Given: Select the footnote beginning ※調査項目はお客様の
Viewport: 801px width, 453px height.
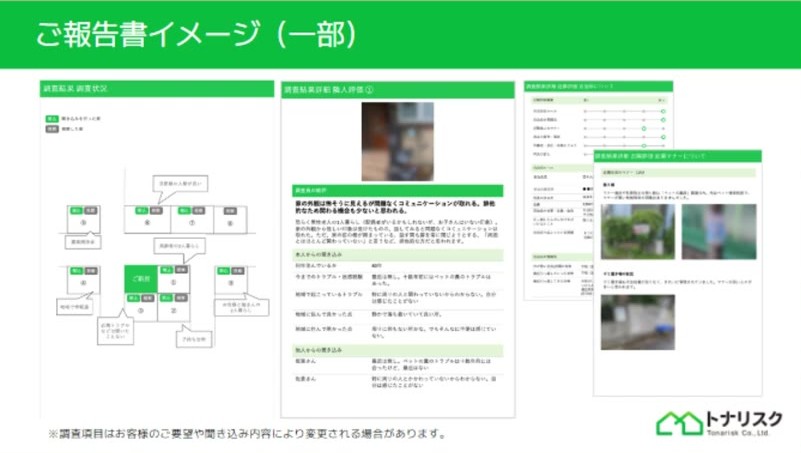Looking at the screenshot, I should coord(247,434).
